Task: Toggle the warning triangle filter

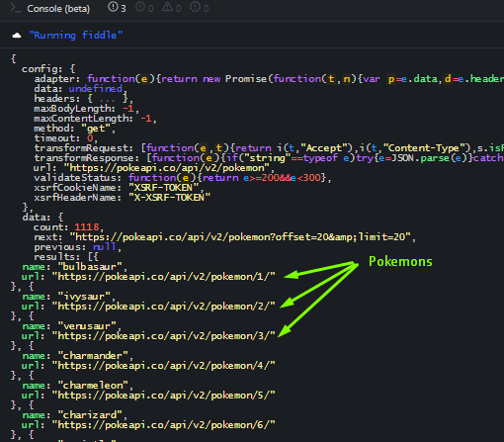Action: (x=172, y=7)
